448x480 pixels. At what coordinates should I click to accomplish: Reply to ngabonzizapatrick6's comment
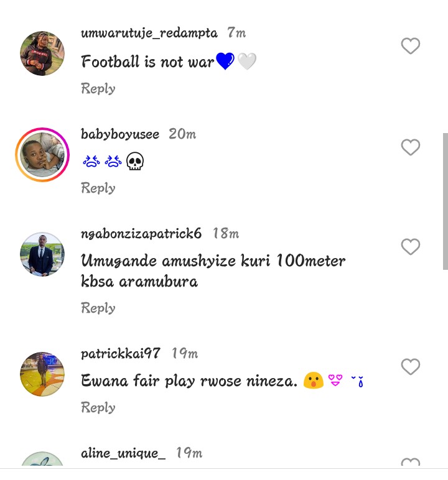click(x=98, y=308)
